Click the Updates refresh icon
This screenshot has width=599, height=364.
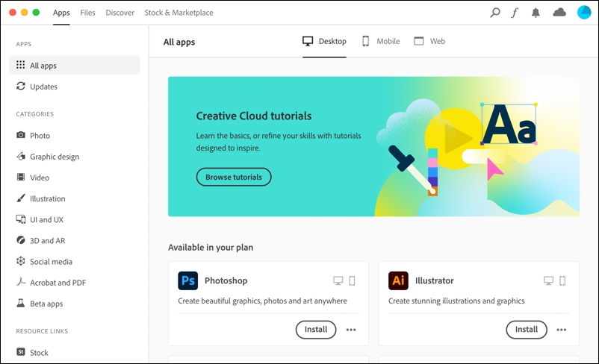tap(21, 87)
